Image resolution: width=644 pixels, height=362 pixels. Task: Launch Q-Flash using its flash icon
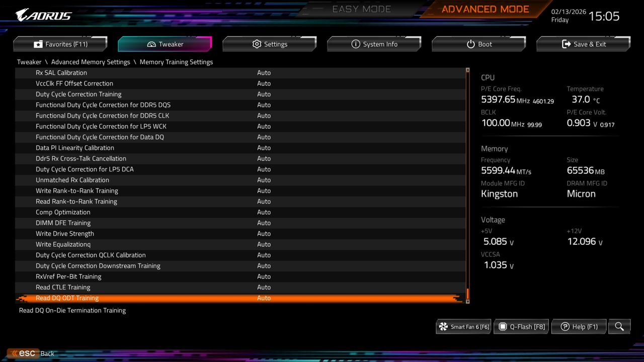point(502,326)
